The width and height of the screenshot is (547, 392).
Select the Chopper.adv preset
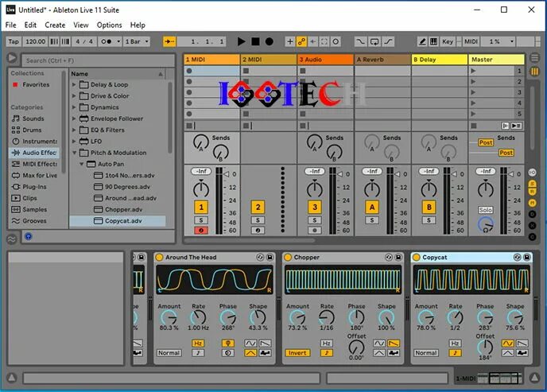pos(118,210)
